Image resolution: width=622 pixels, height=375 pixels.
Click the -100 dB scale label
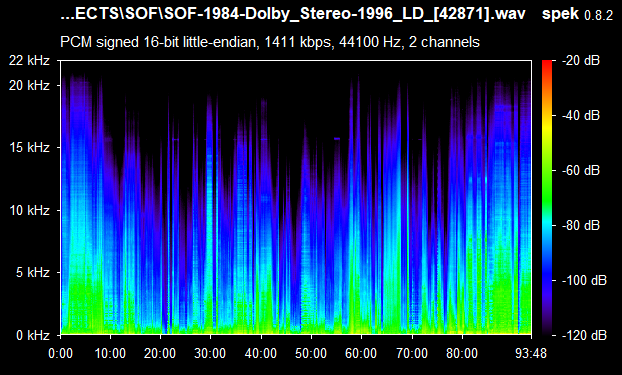pyautogui.click(x=584, y=281)
